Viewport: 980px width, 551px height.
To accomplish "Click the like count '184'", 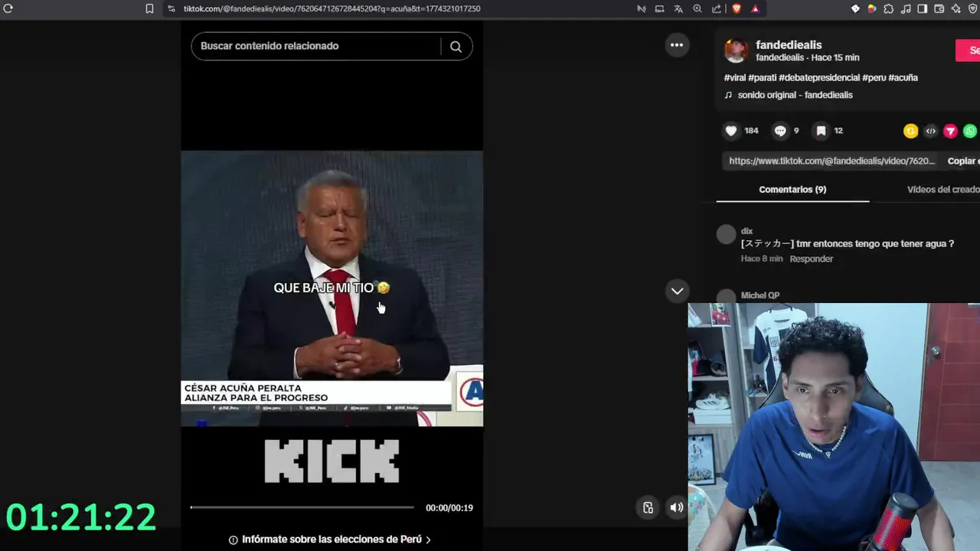I will point(751,131).
